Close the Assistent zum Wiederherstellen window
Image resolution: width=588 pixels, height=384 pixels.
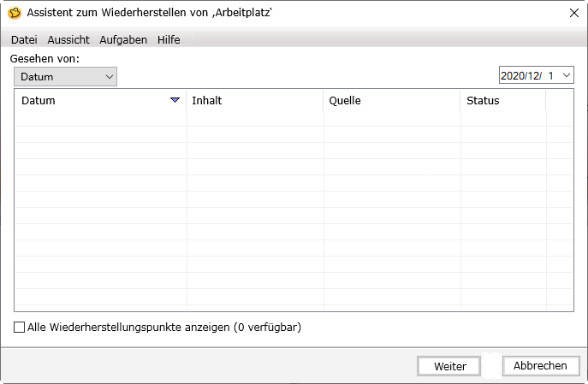tap(573, 13)
